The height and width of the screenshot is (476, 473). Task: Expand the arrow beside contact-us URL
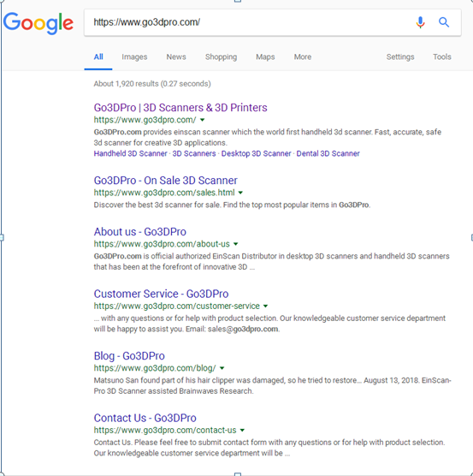[242, 430]
